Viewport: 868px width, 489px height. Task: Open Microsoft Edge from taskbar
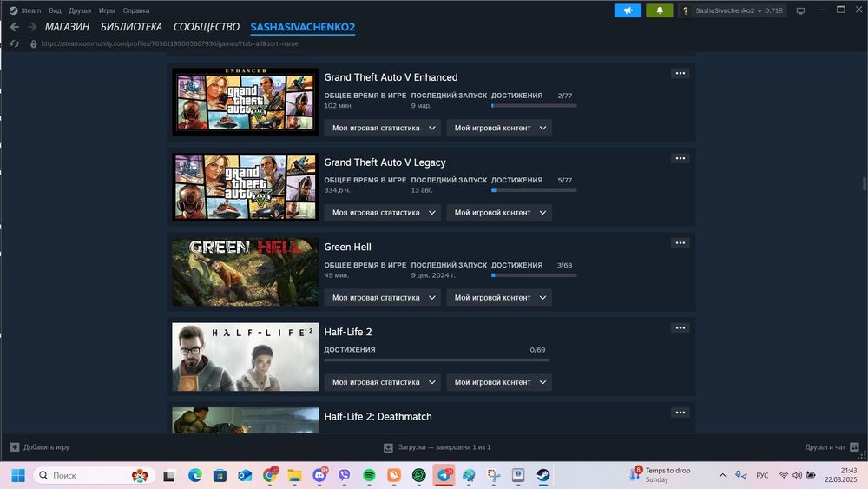pos(194,476)
